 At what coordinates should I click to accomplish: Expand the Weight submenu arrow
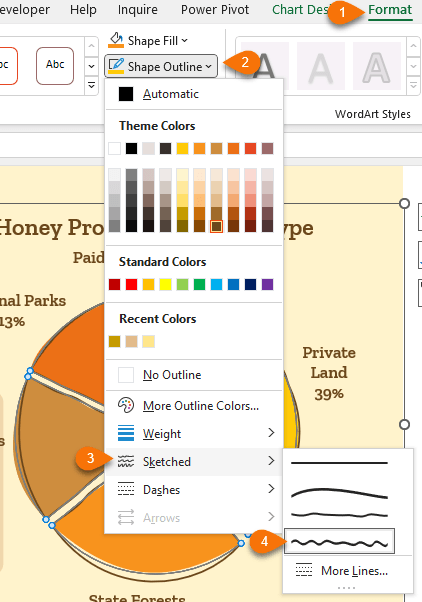click(x=271, y=433)
